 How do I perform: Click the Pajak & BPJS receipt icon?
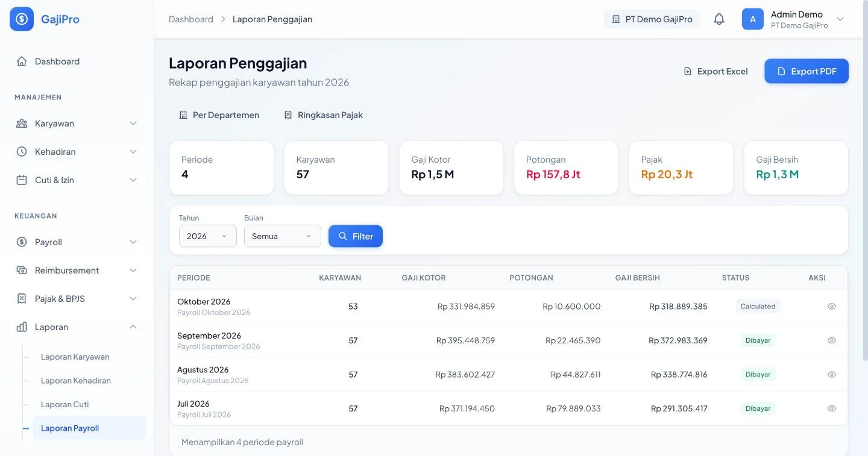pos(22,299)
